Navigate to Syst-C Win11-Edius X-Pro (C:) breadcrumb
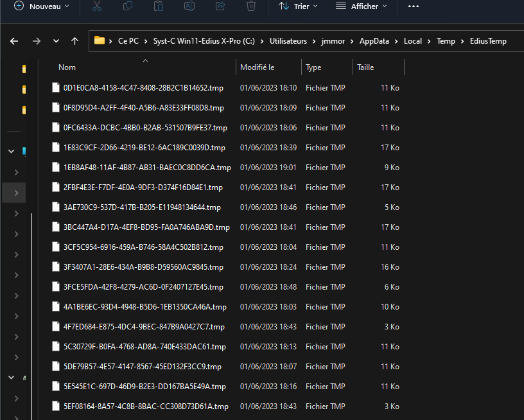This screenshot has height=420, width=524. (x=204, y=41)
